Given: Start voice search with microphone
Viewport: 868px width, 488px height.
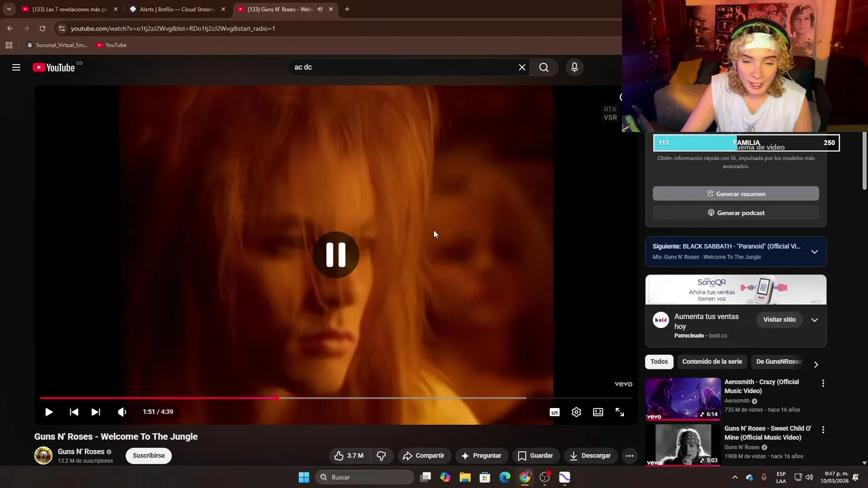Looking at the screenshot, I should click(574, 67).
